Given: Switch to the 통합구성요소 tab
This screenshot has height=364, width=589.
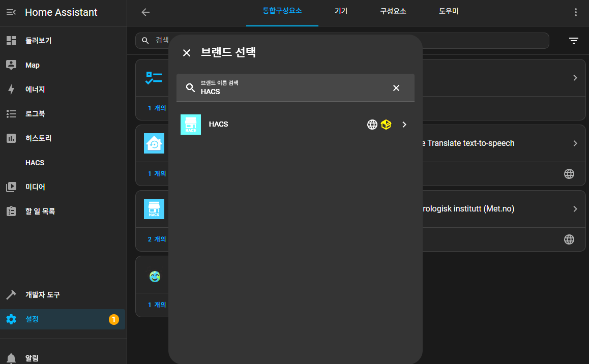Looking at the screenshot, I should click(282, 11).
